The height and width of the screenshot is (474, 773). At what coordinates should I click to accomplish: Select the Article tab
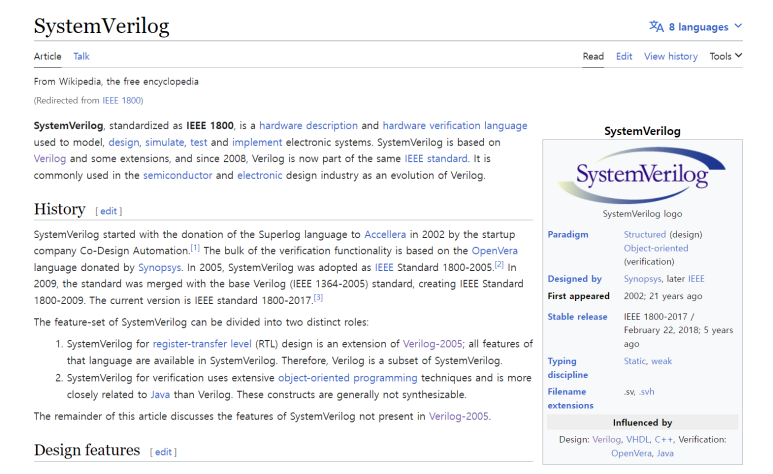point(47,56)
